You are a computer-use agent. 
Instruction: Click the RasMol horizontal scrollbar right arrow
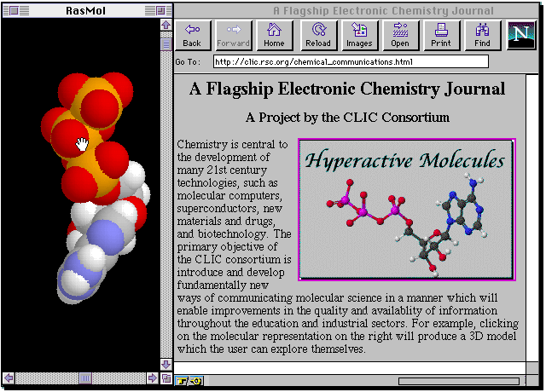click(x=153, y=378)
